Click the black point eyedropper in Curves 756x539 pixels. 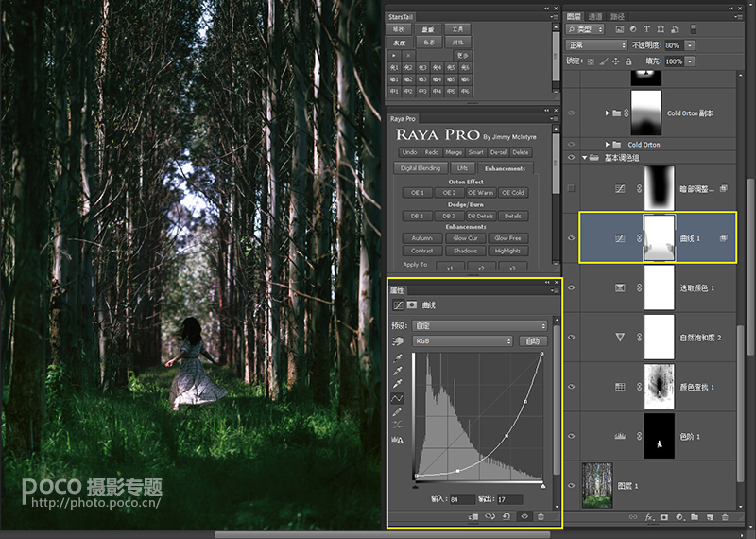(397, 358)
